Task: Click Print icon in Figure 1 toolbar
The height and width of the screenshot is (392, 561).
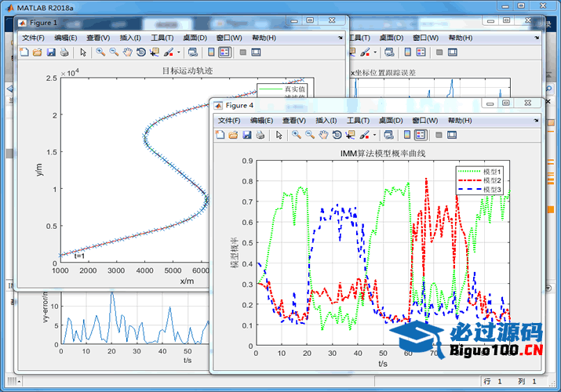Action: (64, 53)
